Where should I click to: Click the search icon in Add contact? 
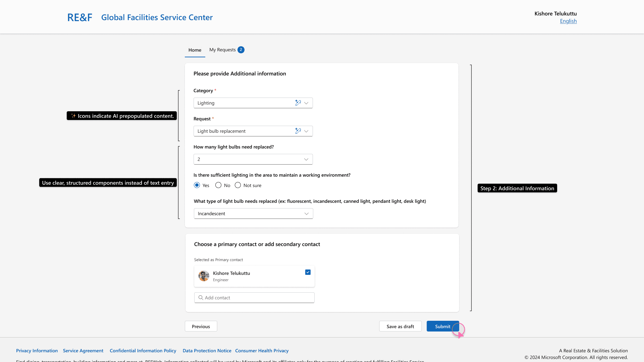click(x=201, y=298)
